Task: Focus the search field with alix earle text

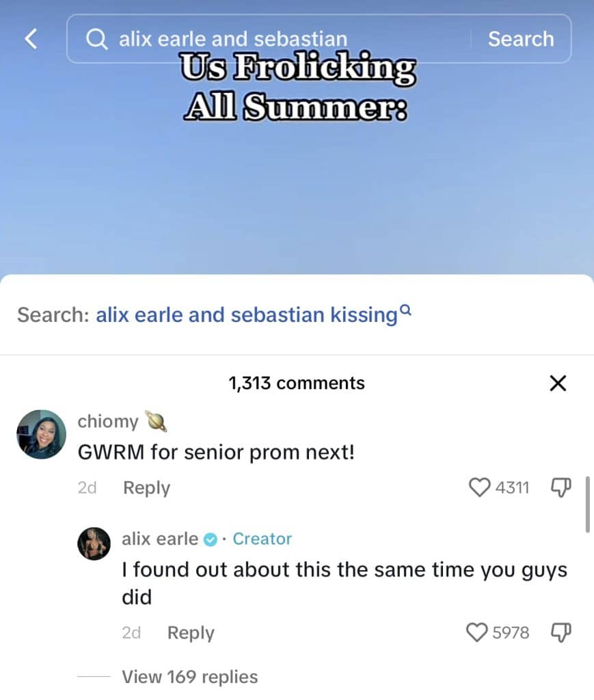Action: coord(268,39)
